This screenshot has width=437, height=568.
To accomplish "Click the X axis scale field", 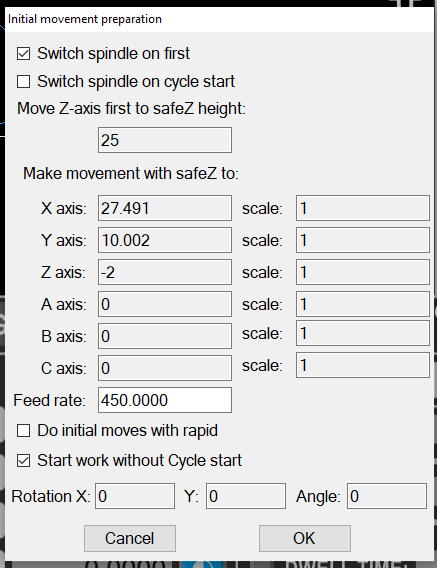I will (x=363, y=208).
